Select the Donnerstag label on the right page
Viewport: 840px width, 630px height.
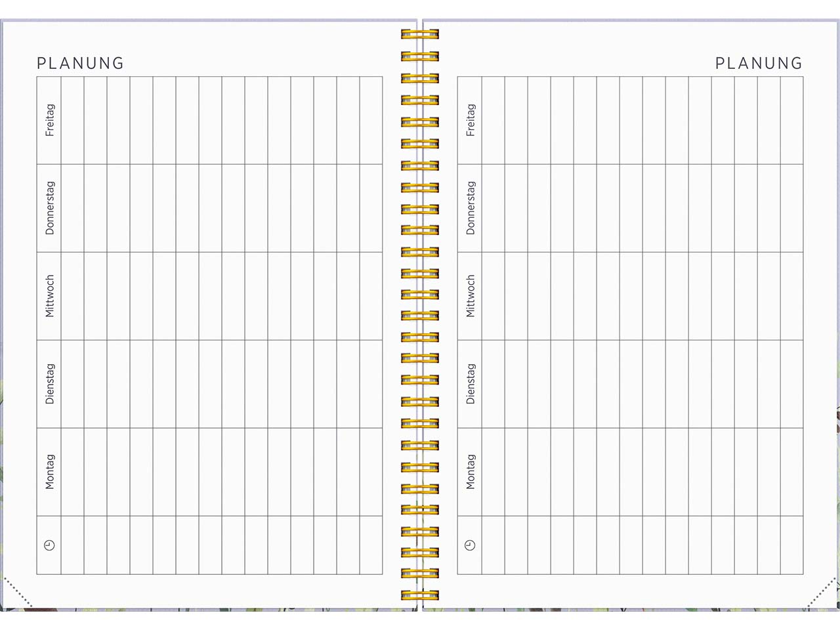(470, 208)
